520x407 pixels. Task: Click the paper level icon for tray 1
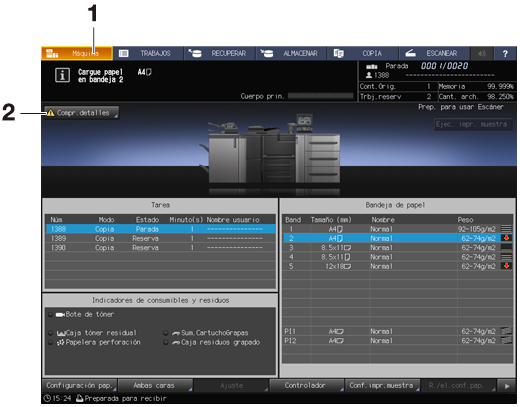(x=507, y=229)
